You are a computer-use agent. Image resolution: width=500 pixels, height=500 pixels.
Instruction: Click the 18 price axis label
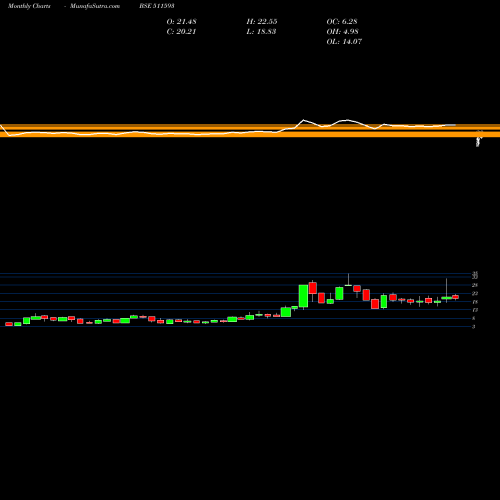pos(475,302)
